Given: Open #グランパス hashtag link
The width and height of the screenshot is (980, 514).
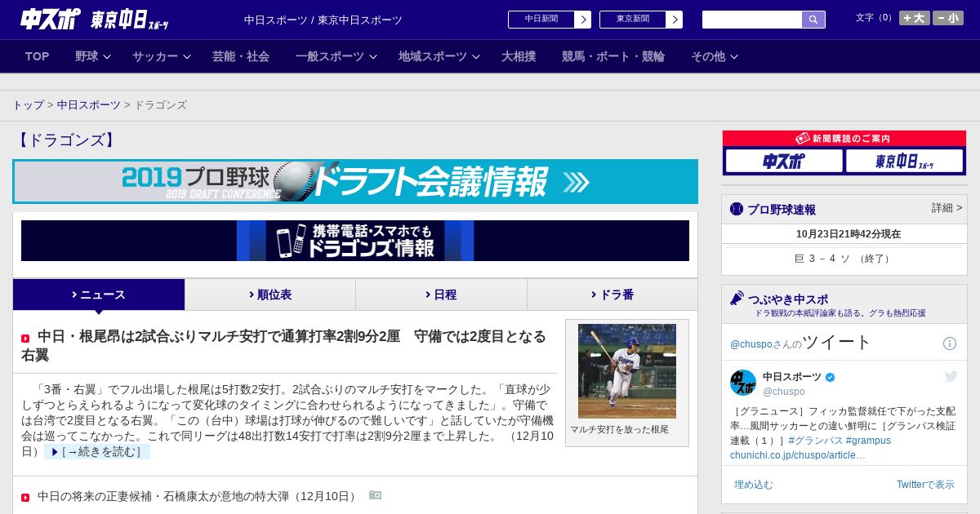Looking at the screenshot, I should point(815,441).
